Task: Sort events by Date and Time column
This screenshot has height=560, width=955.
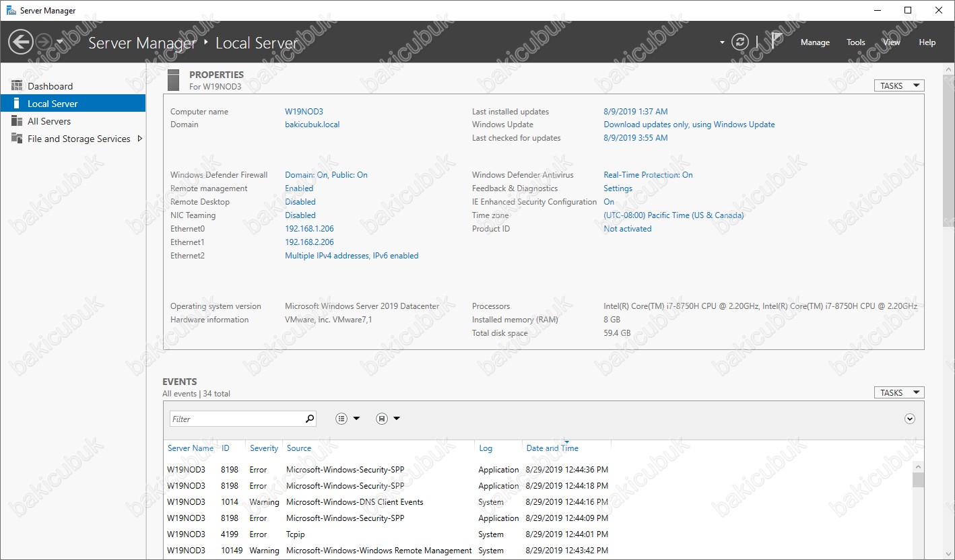Action: [552, 448]
